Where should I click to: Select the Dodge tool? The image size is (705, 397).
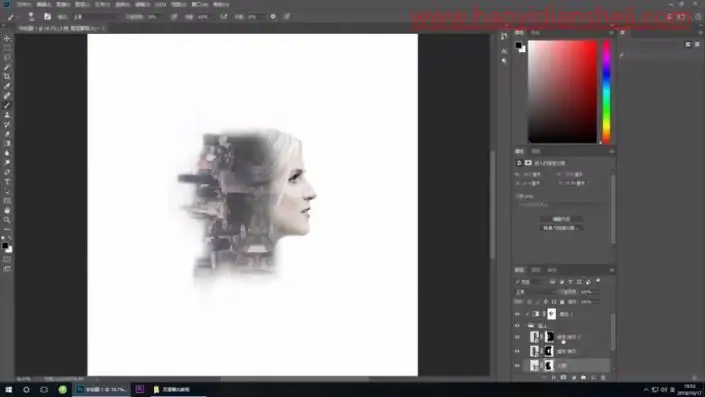(7, 163)
